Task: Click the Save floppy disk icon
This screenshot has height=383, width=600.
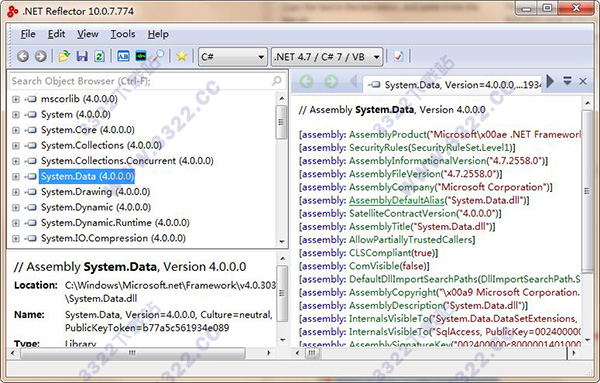Action: [82, 57]
